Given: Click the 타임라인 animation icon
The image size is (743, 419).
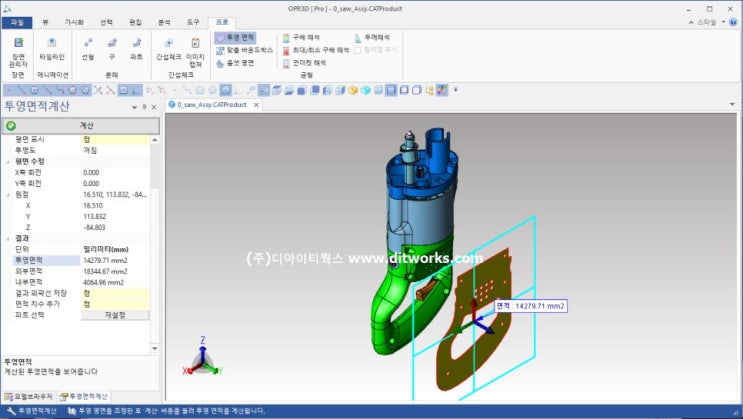Looking at the screenshot, I should tap(52, 49).
